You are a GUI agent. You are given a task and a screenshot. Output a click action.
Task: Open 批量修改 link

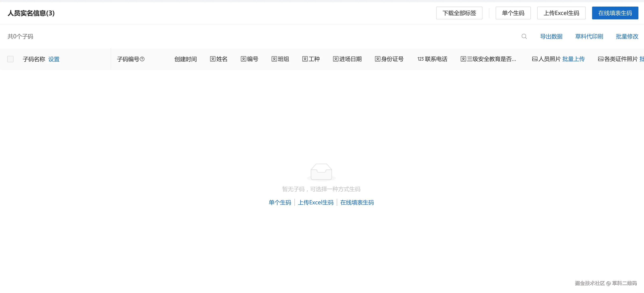tap(627, 37)
